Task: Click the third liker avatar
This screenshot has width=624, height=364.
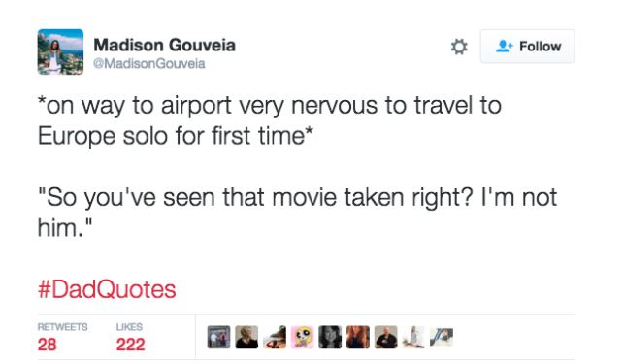Action: [275, 338]
